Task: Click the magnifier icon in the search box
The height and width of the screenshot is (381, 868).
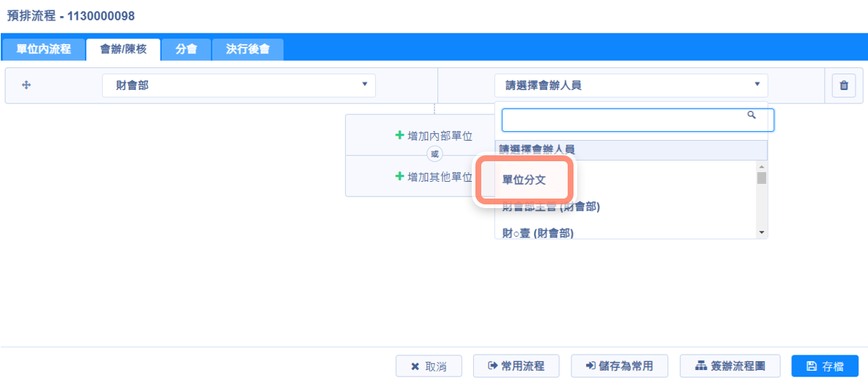Action: click(751, 116)
